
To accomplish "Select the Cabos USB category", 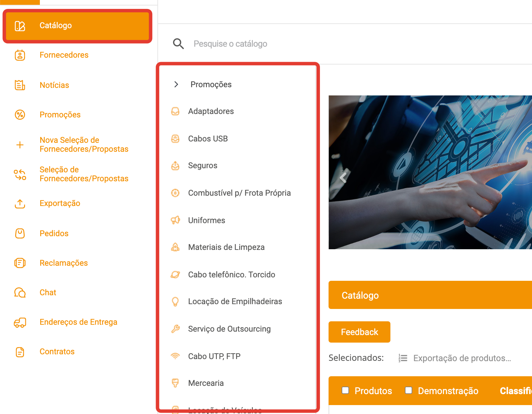I will pos(208,139).
